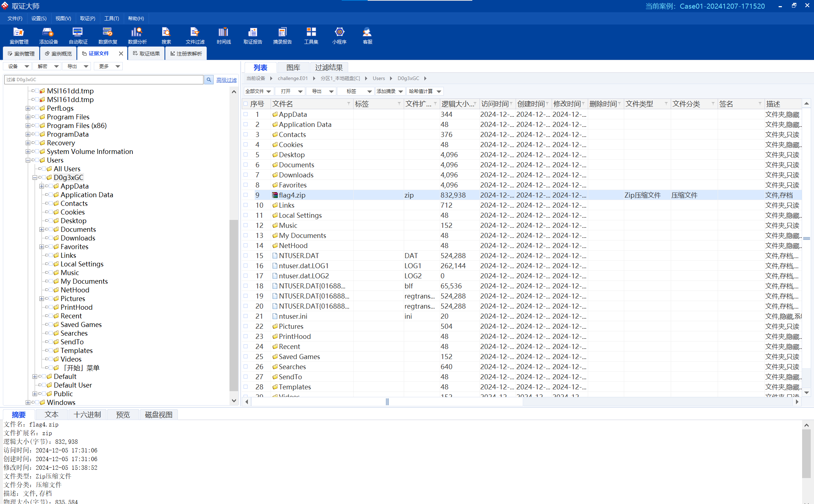Toggle the select-all checkbox in the 序号 header
The height and width of the screenshot is (504, 814).
246,104
